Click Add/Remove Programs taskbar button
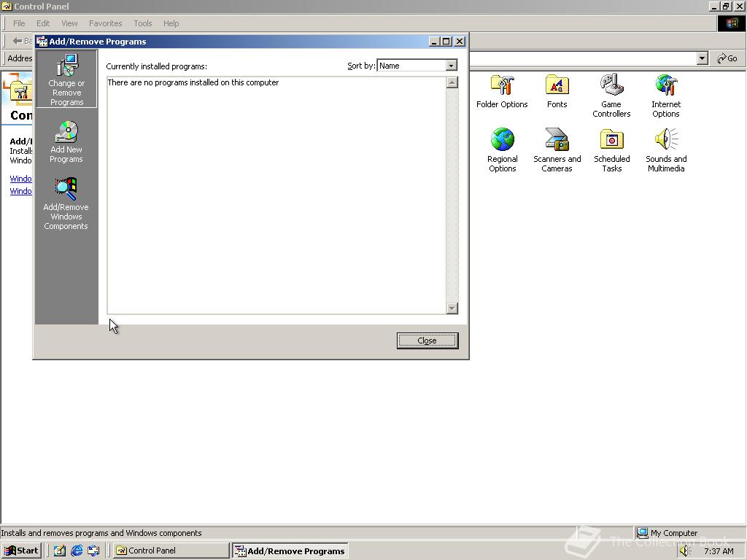Screen dimensions: 747x560 (x=290, y=551)
